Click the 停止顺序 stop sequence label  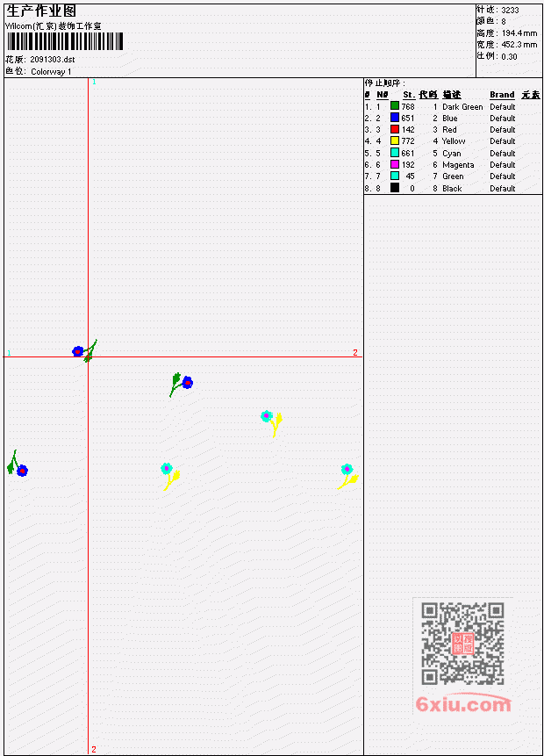pyautogui.click(x=384, y=83)
